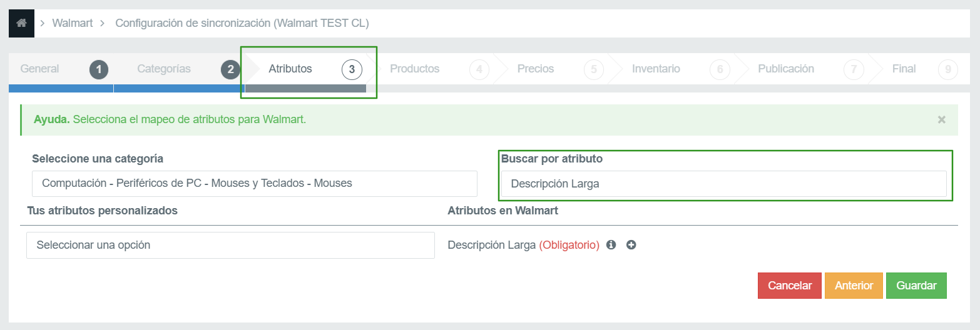Switch to the General step tab
This screenshot has height=330, width=980.
(40, 69)
